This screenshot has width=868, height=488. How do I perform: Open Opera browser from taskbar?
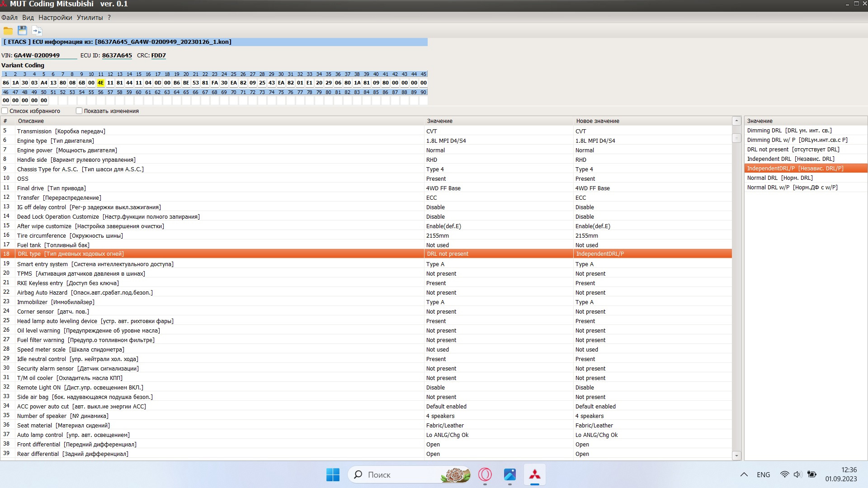pyautogui.click(x=485, y=474)
